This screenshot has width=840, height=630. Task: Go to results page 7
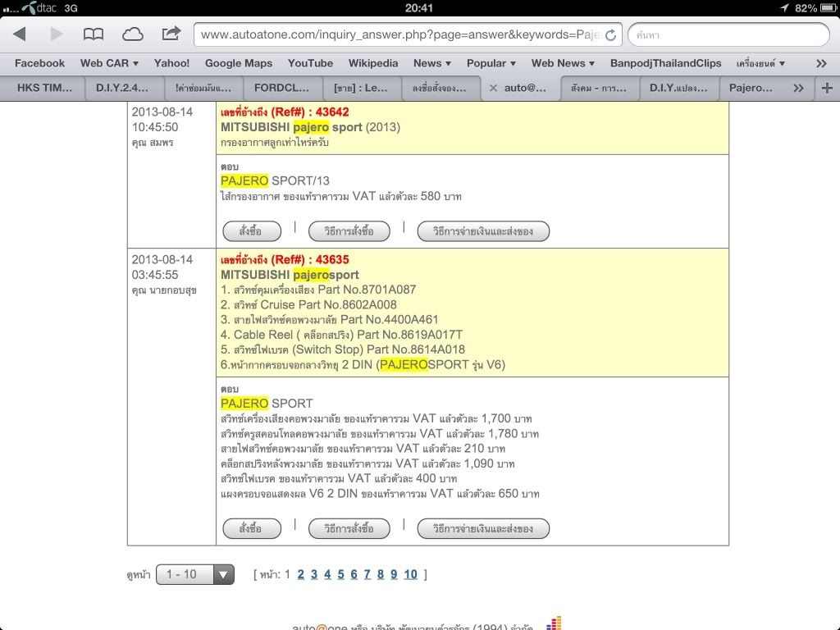tap(367, 574)
